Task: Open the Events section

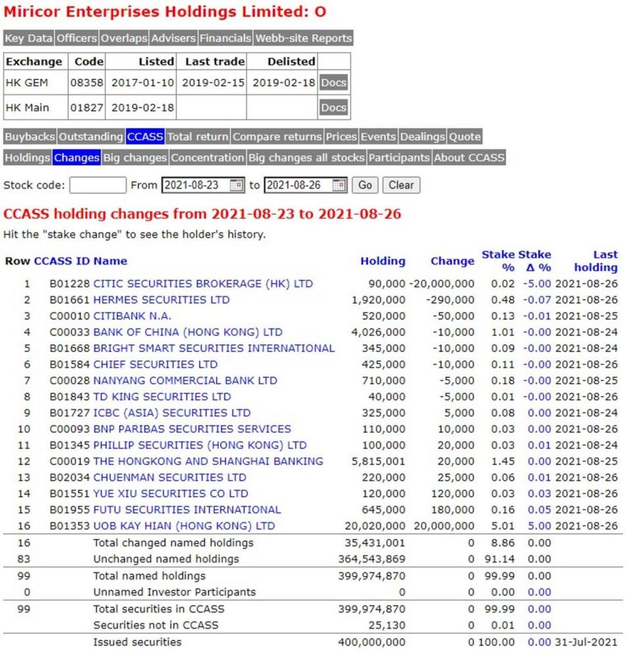Action: tap(379, 137)
